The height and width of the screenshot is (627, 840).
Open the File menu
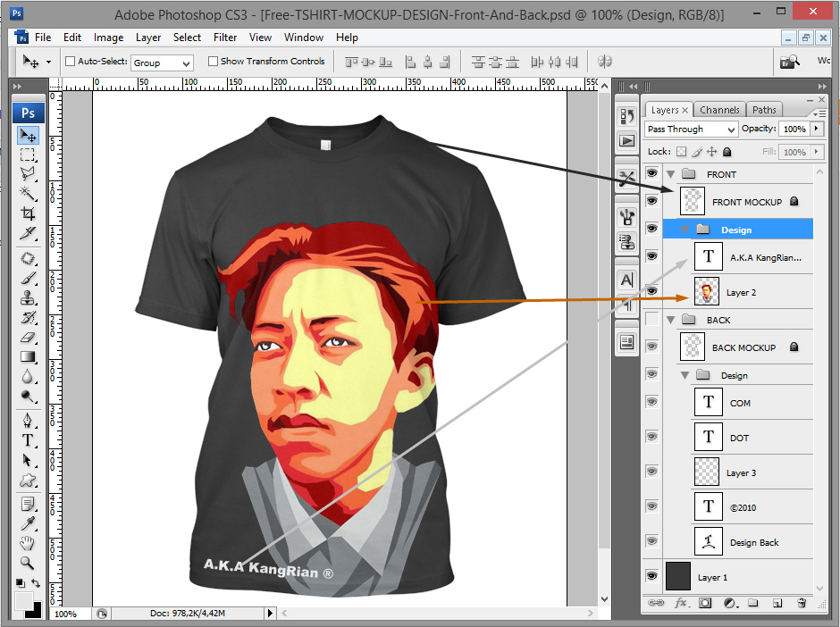tap(43, 38)
